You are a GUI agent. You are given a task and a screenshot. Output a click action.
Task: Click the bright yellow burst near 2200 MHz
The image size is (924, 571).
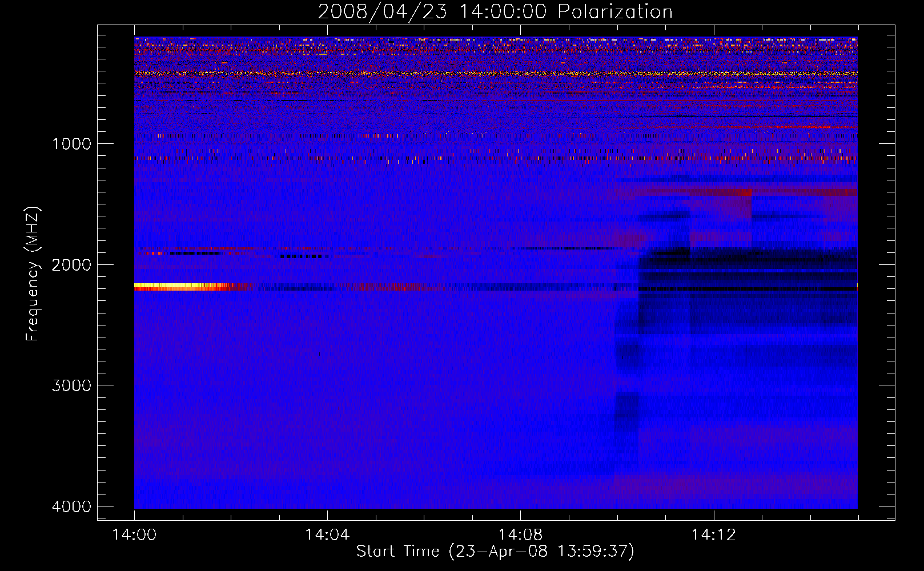pyautogui.click(x=183, y=287)
